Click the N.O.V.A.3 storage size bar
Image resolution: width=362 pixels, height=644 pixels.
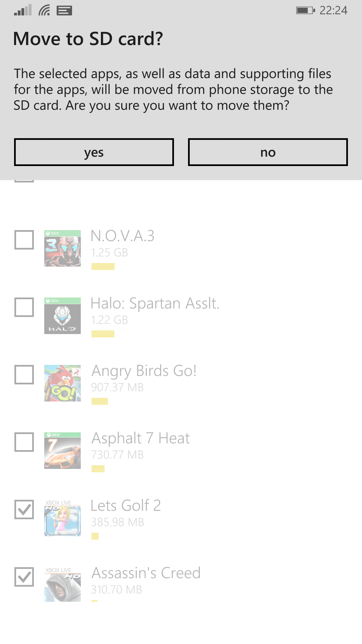click(103, 267)
